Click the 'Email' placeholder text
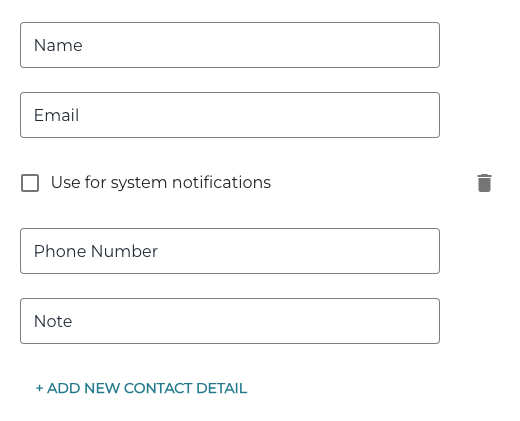This screenshot has height=421, width=520. (56, 115)
